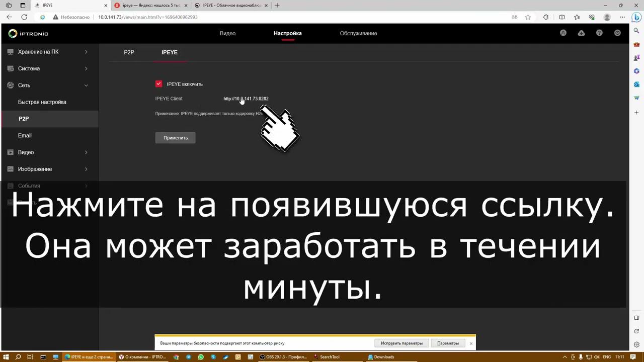The height and width of the screenshot is (362, 644).
Task: Click the IPTRONIC logo
Action: click(x=28, y=34)
